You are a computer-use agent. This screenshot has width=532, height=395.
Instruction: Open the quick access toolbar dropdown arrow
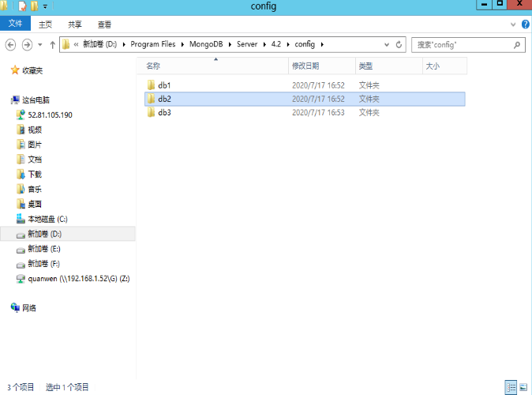(x=45, y=6)
